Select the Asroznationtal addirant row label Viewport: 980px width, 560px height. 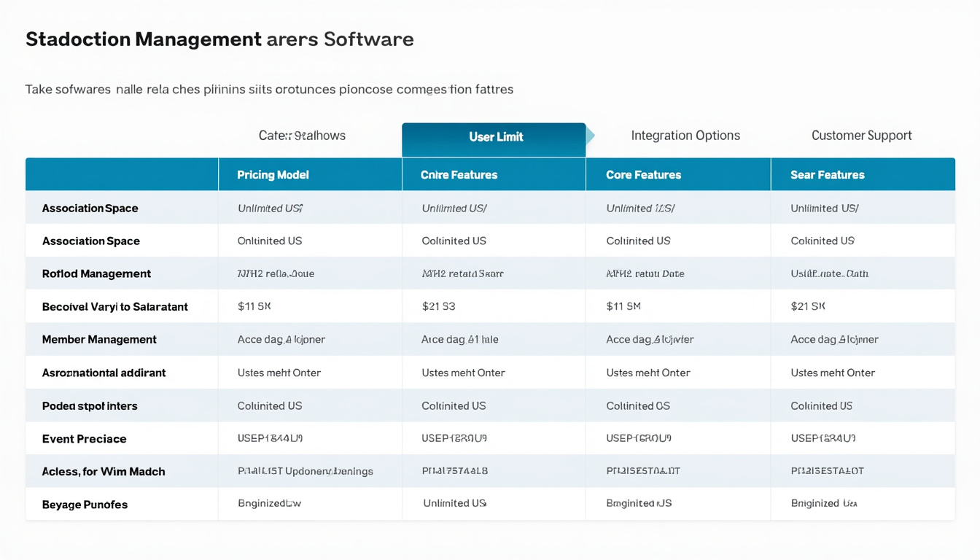click(x=104, y=373)
